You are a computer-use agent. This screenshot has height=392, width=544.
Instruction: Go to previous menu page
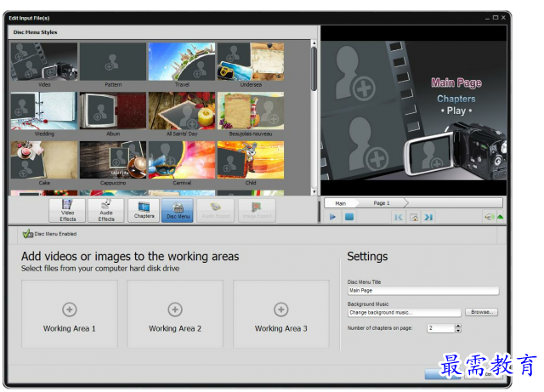399,218
